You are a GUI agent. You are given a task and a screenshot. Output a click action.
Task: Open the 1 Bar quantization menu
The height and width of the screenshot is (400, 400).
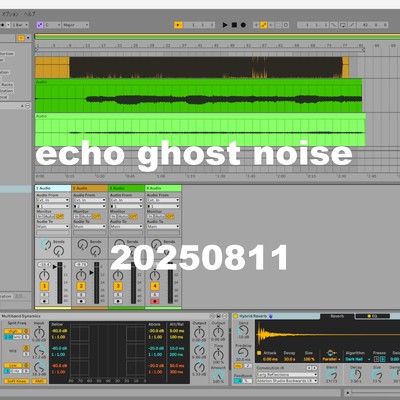20,25
